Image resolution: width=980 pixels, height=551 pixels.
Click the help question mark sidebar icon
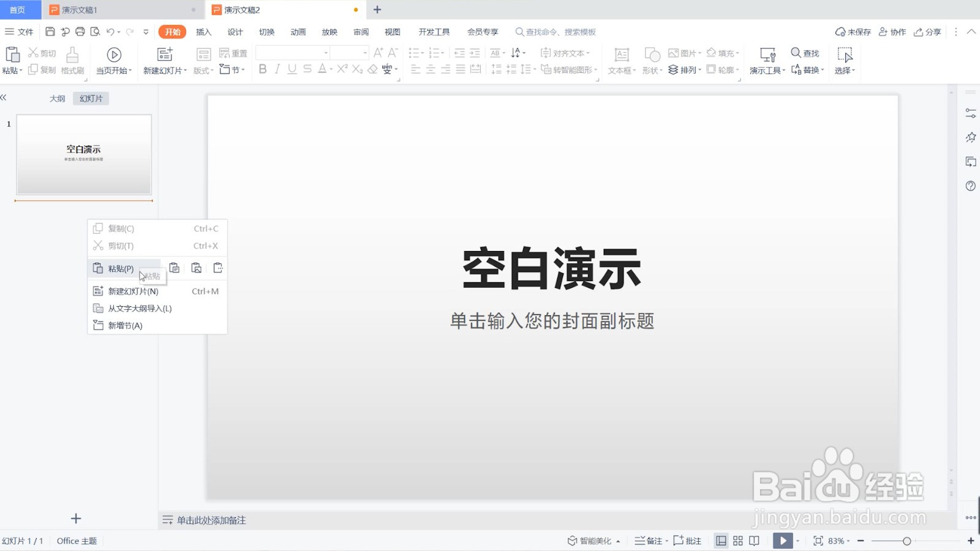point(971,186)
